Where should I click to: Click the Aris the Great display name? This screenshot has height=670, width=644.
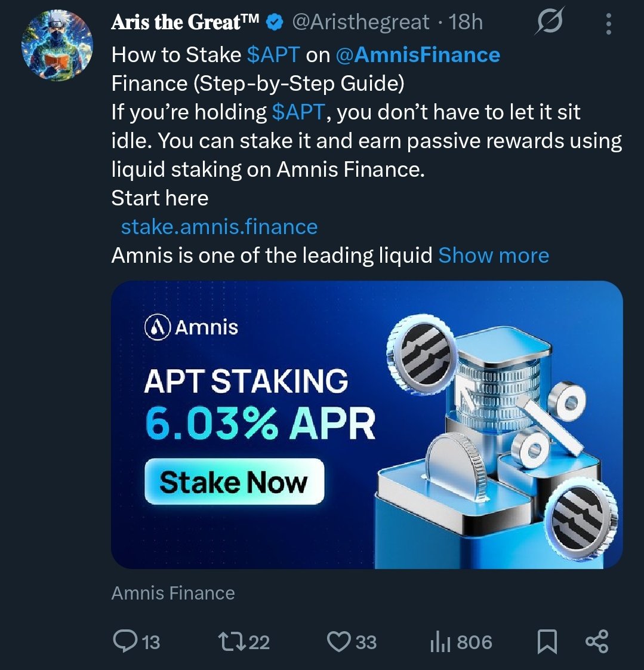coord(185,23)
